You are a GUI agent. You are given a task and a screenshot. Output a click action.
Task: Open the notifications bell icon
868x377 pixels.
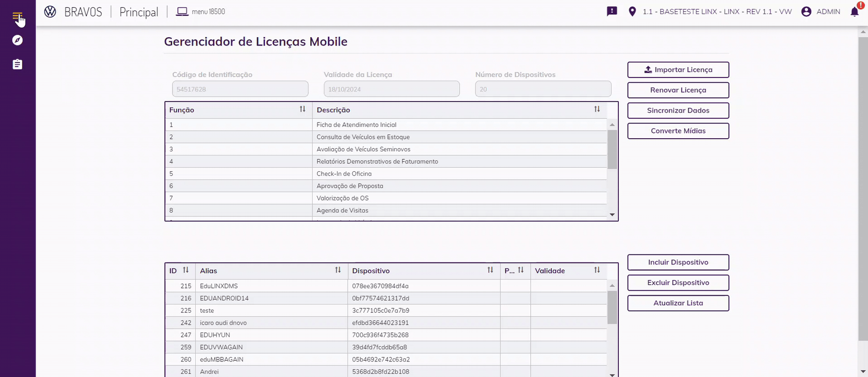coord(854,12)
